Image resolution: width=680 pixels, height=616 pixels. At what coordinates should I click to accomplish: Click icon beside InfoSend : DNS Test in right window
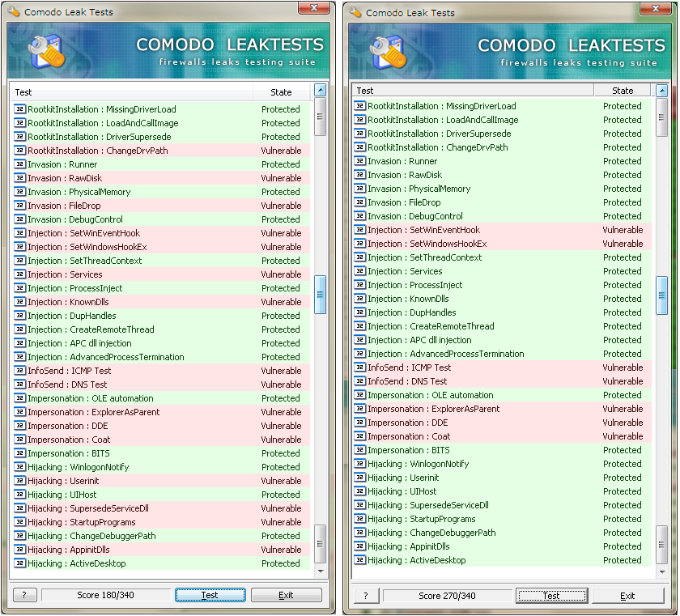click(x=360, y=380)
